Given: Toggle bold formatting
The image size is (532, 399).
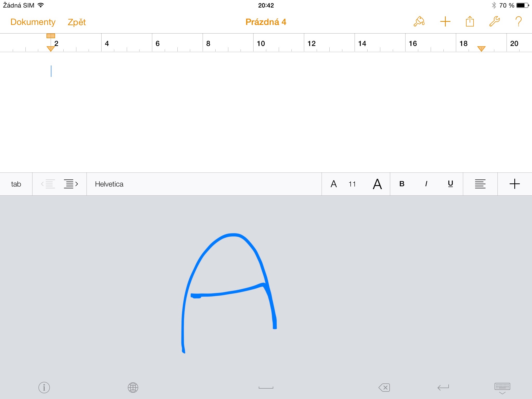Looking at the screenshot, I should [402, 184].
